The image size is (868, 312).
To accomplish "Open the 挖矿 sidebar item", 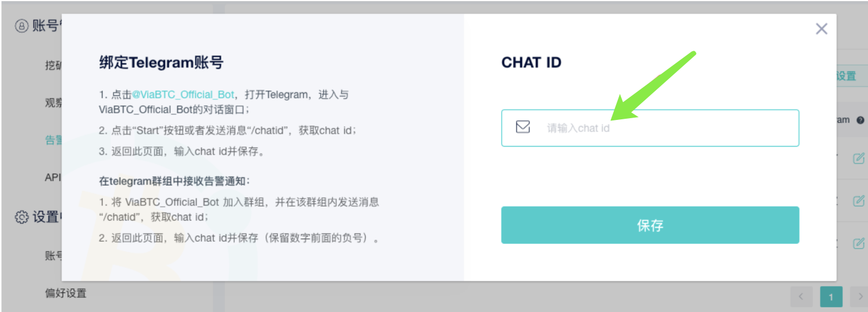I will pyautogui.click(x=53, y=65).
